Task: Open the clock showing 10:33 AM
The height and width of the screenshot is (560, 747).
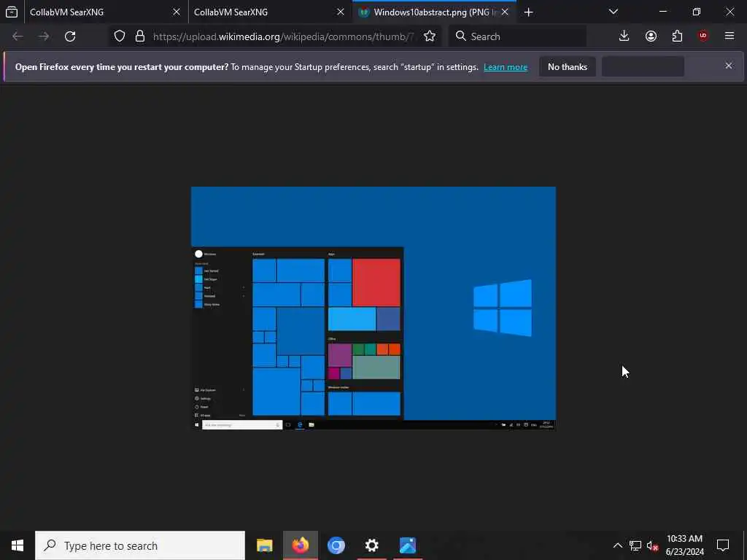Action: (684, 545)
